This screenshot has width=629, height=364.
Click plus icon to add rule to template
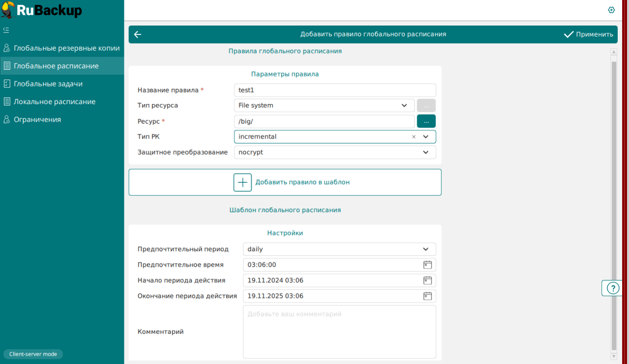coord(242,182)
